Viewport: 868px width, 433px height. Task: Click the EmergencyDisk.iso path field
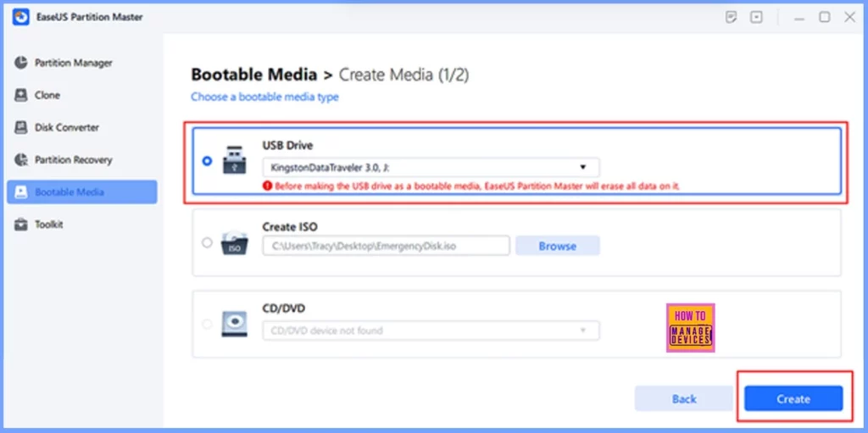tap(386, 246)
